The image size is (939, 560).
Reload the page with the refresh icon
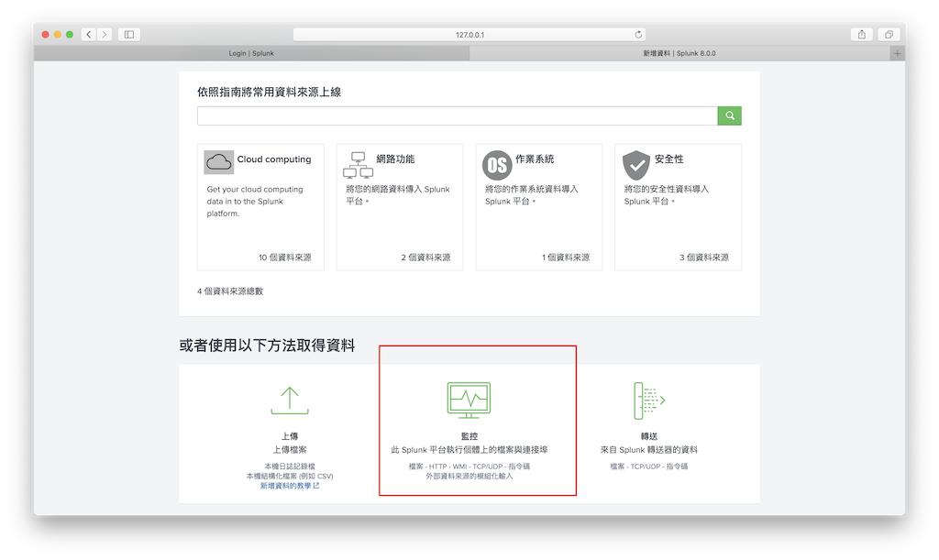pos(638,35)
